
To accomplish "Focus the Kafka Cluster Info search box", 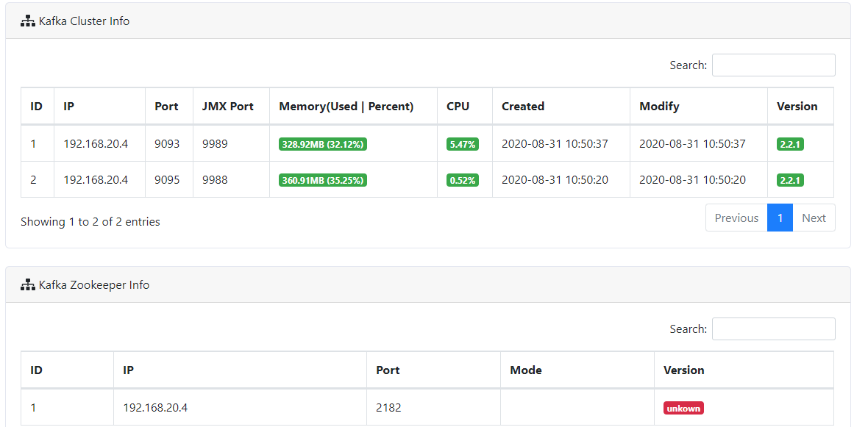I will pos(773,65).
